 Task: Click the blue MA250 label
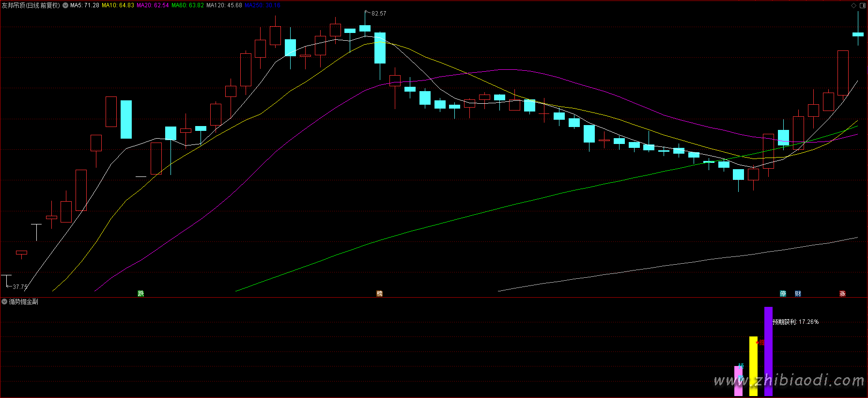point(263,5)
